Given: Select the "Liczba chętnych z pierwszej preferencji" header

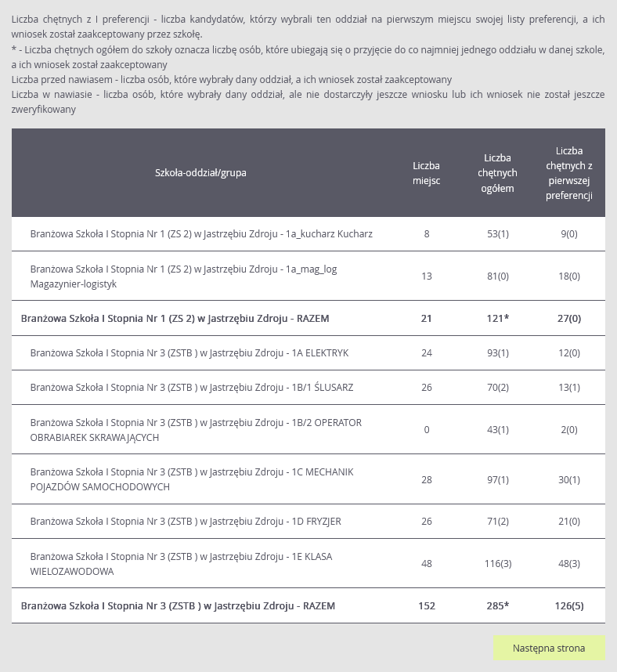Looking at the screenshot, I should click(x=568, y=173).
